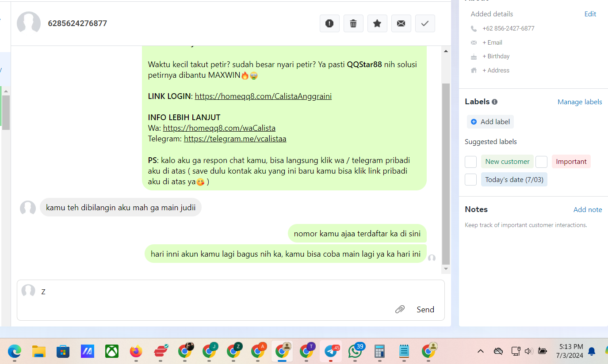Open the Xbox app in taskbar
Viewport: 608px width, 364px height.
112,351
